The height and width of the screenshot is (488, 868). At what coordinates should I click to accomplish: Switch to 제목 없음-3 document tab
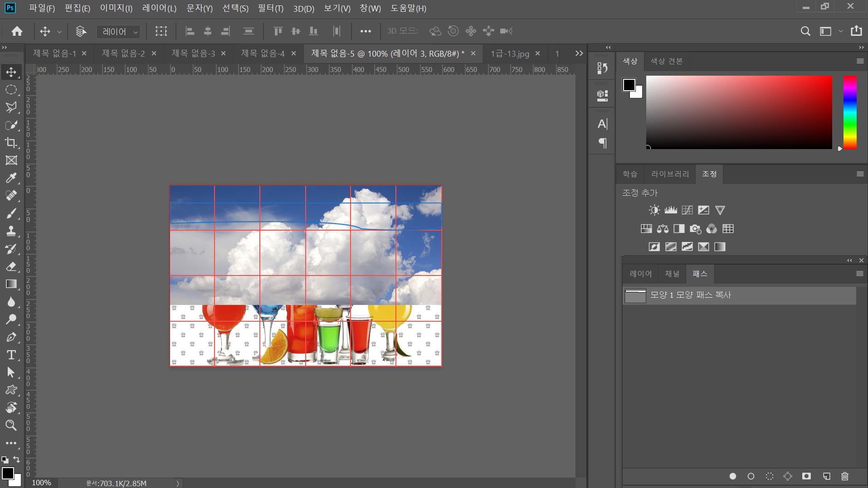click(x=193, y=53)
